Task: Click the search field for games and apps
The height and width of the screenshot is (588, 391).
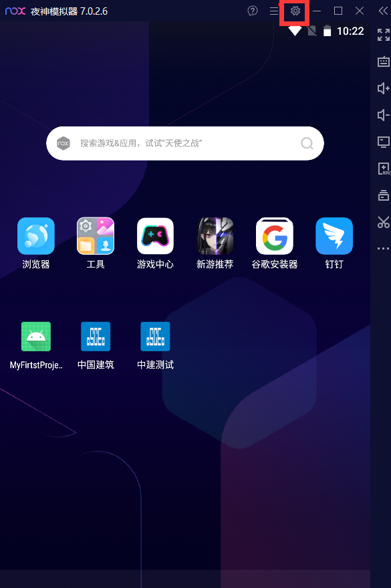Action: 185,143
